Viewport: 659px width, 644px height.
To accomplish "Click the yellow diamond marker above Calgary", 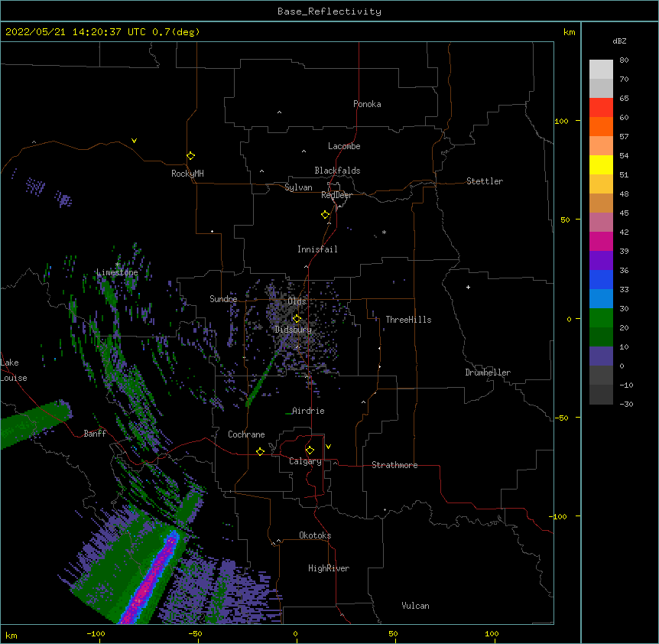I will pos(310,450).
